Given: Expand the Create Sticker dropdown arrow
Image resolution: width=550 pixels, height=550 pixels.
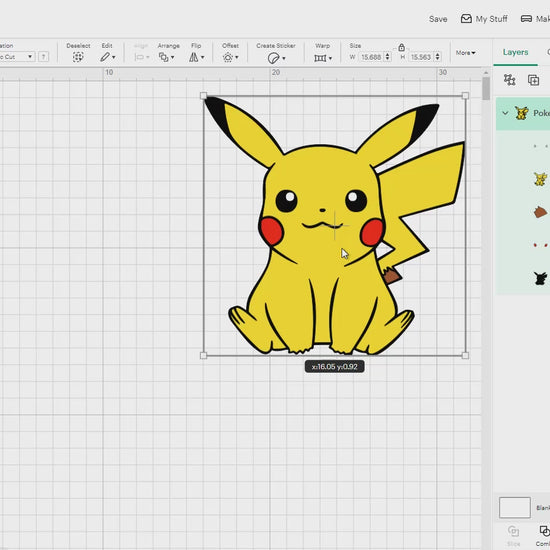Looking at the screenshot, I should click(x=283, y=58).
